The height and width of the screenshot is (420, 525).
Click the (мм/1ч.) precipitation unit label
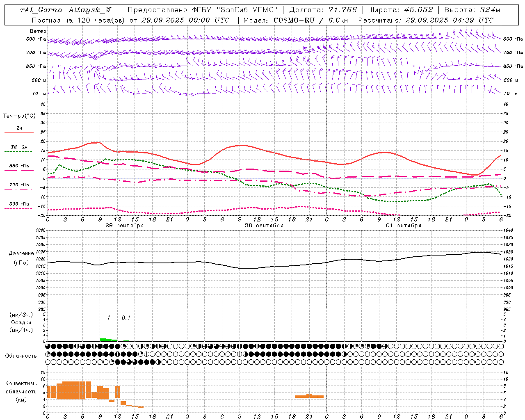pos(21,330)
